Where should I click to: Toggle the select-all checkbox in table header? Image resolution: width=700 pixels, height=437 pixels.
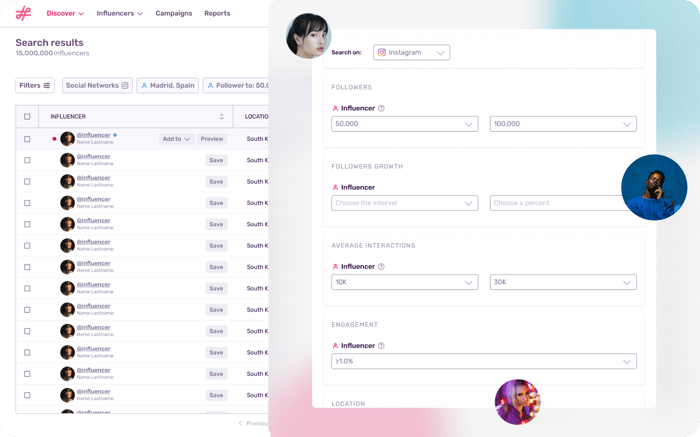27,117
